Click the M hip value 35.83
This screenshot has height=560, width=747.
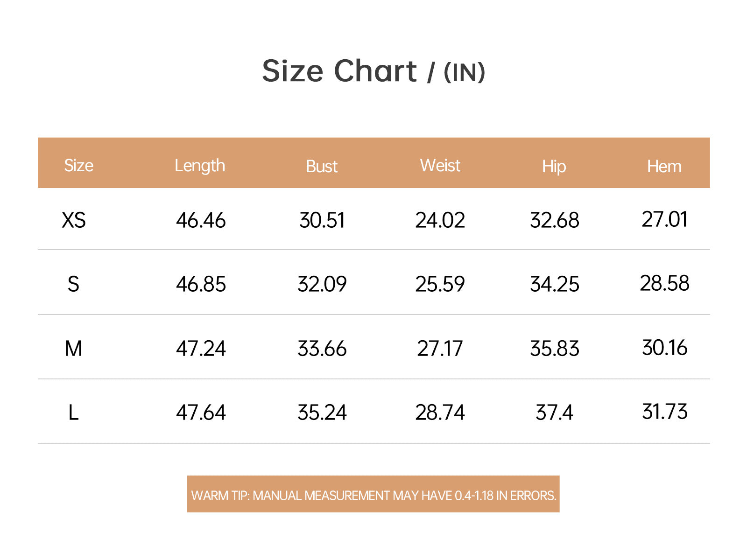click(554, 349)
